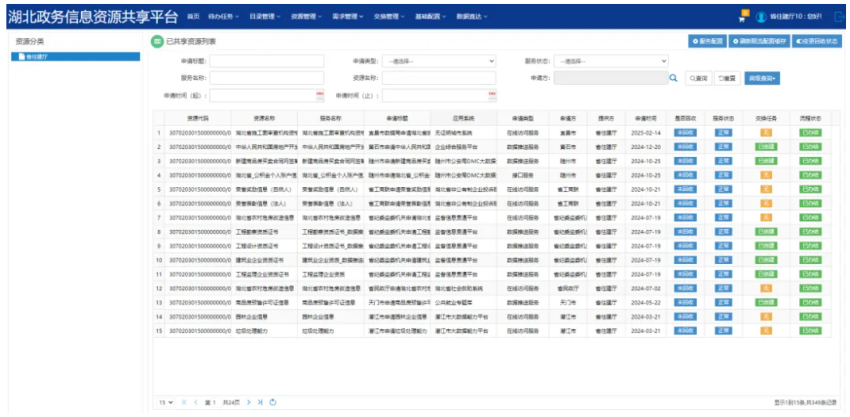
Task: Go to next page using pagination arrow
Action: [249, 402]
